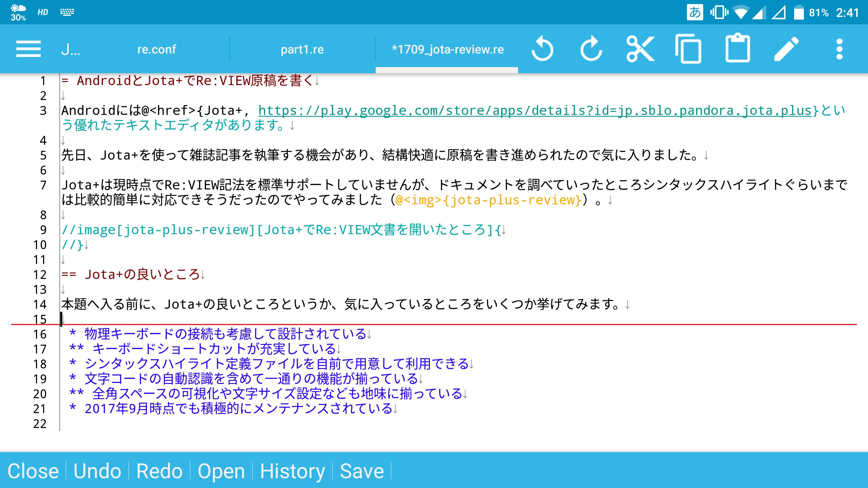The image size is (868, 488).
Task: Tap the weather 30% notification icon
Action: coord(18,13)
